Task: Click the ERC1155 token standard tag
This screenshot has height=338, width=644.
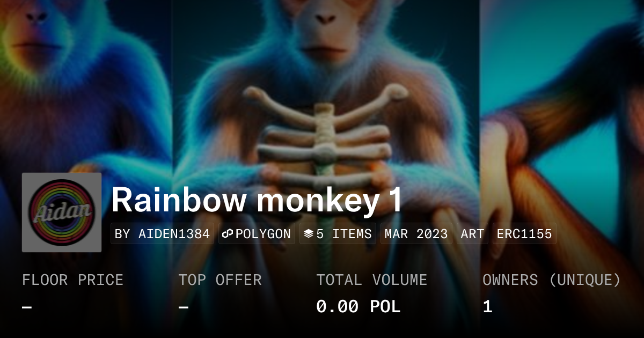Action: coord(524,234)
